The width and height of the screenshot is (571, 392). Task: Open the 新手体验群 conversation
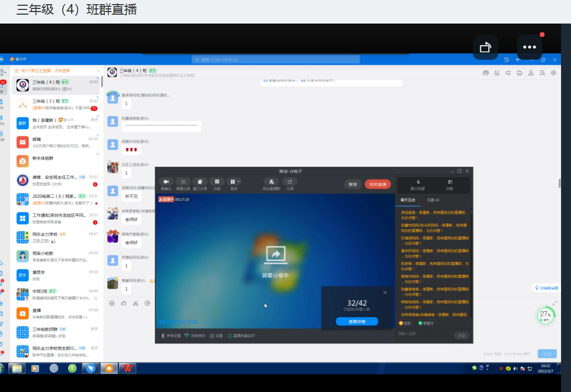point(57,161)
